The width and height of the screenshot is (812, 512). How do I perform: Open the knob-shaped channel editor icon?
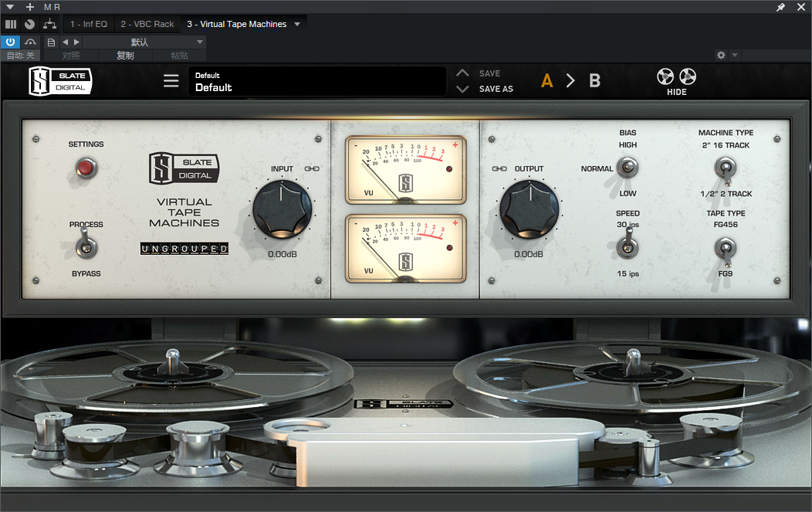point(29,24)
